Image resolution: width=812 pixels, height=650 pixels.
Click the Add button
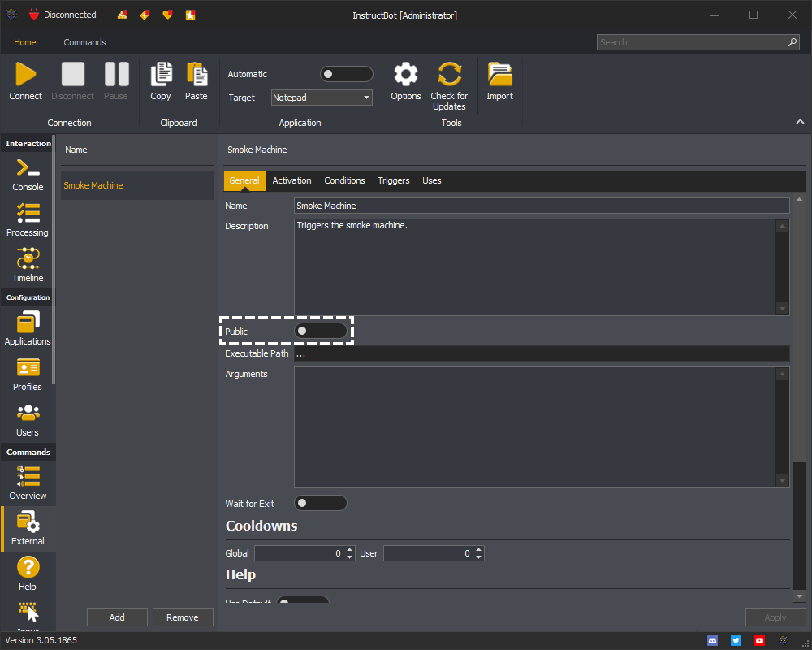(117, 617)
